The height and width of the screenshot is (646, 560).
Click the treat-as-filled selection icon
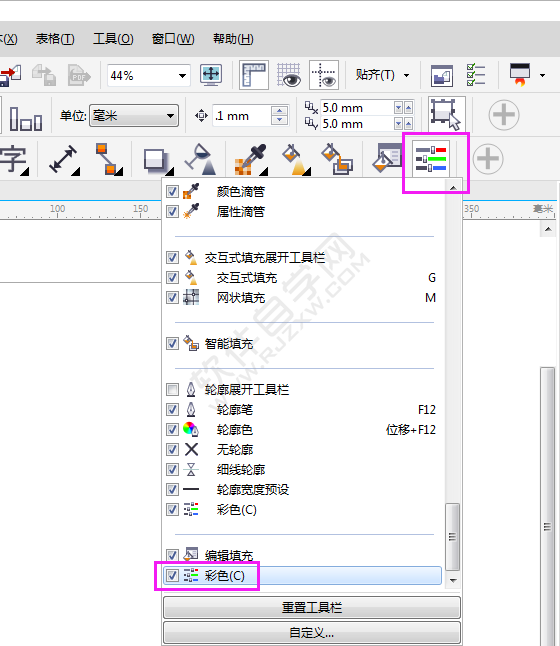[x=447, y=115]
